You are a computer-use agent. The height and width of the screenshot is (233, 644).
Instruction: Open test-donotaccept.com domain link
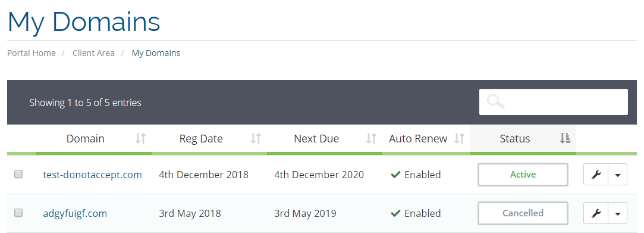point(92,175)
